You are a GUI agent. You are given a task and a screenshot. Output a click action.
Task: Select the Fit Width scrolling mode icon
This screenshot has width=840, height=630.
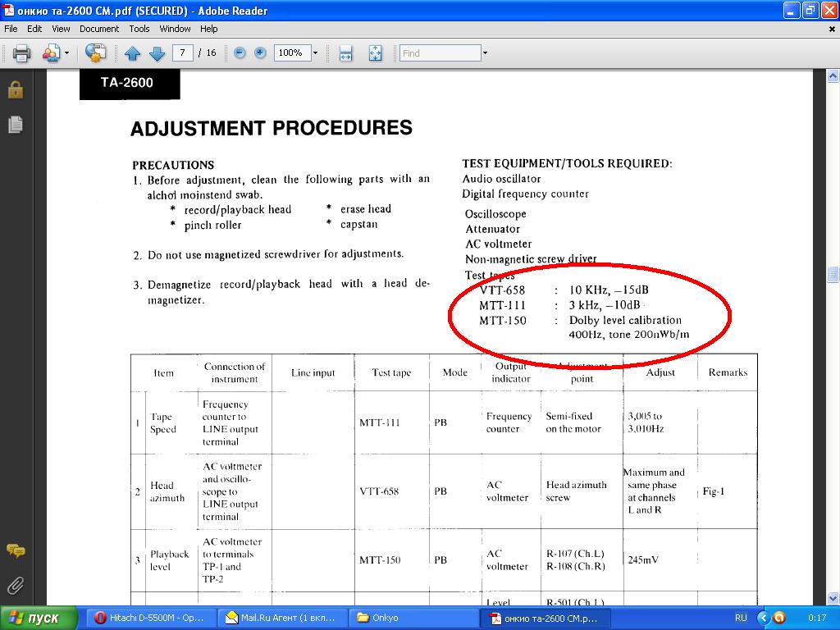[x=346, y=53]
